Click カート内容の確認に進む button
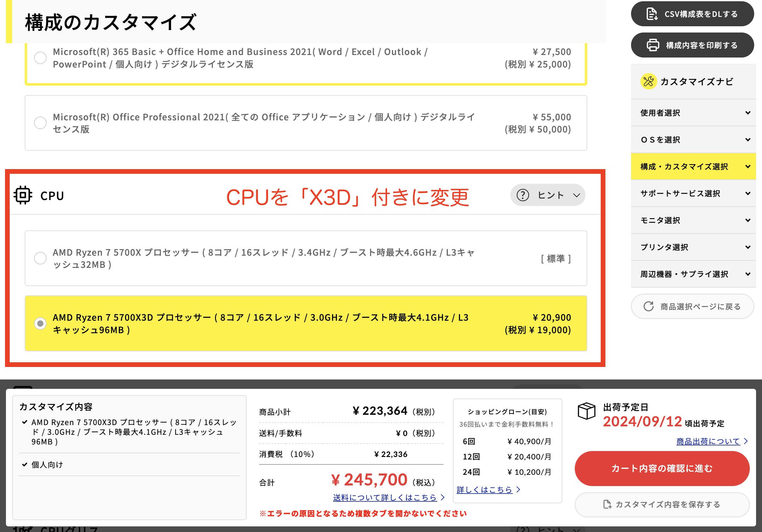The width and height of the screenshot is (762, 532). 662,468
